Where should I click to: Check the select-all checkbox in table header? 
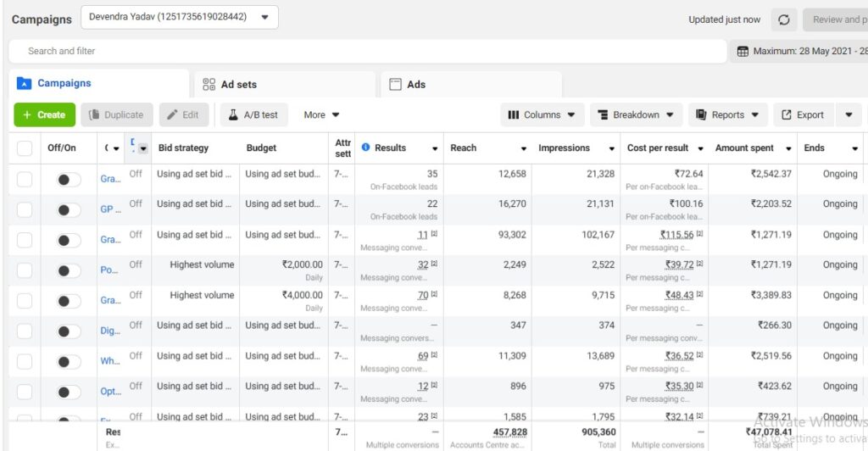click(25, 148)
